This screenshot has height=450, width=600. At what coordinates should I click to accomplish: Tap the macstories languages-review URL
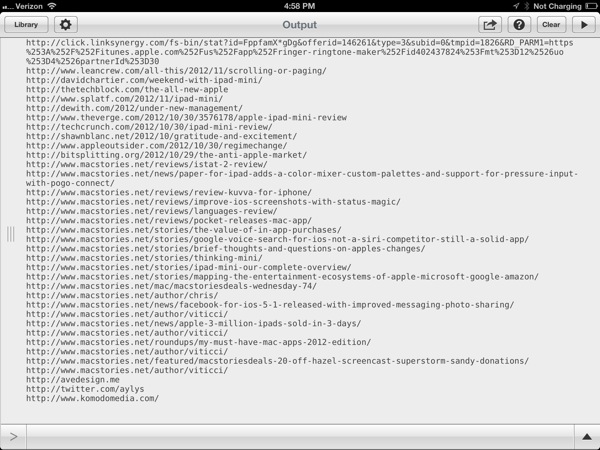pyautogui.click(x=152, y=211)
